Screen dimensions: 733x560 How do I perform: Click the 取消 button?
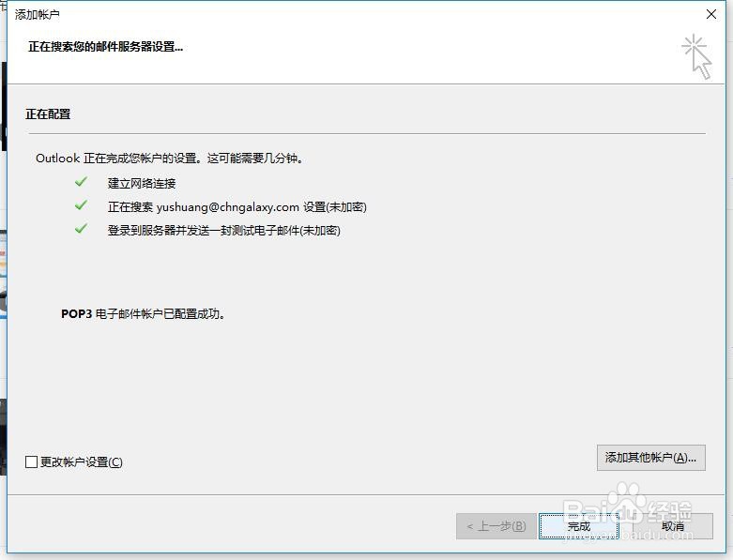point(672,526)
